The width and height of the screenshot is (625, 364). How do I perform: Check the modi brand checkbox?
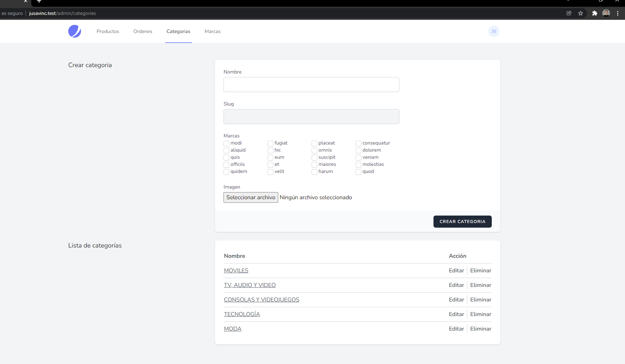point(226,143)
